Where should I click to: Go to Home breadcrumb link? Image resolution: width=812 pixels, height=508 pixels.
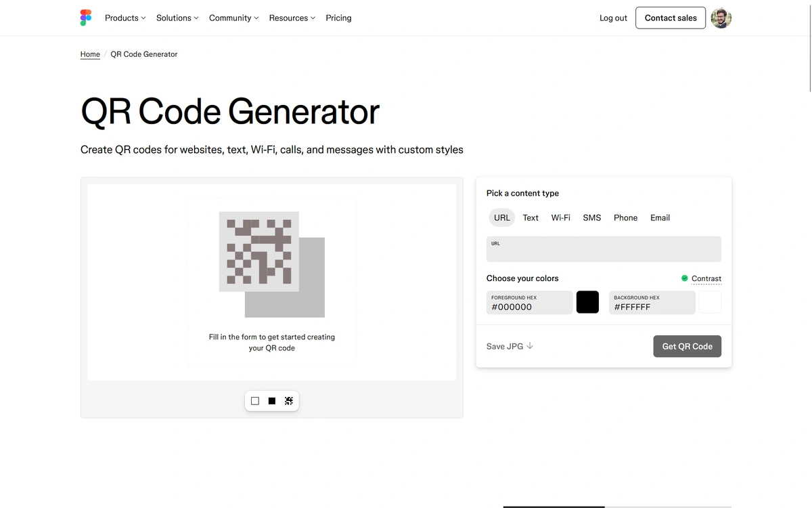click(x=90, y=54)
